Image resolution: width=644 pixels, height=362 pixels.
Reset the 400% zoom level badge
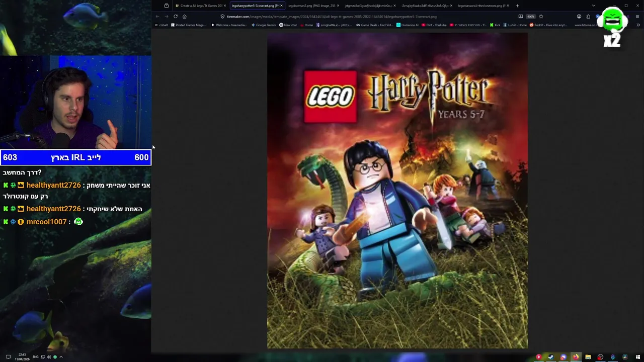[x=531, y=16]
